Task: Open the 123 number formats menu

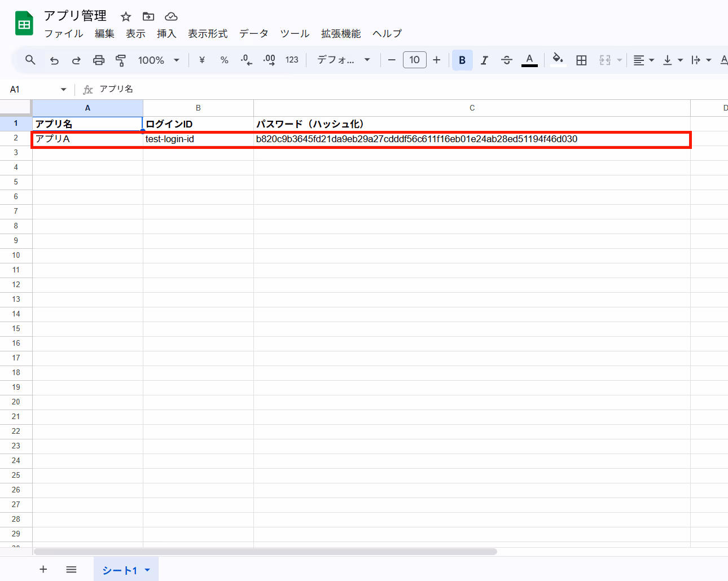Action: click(292, 60)
